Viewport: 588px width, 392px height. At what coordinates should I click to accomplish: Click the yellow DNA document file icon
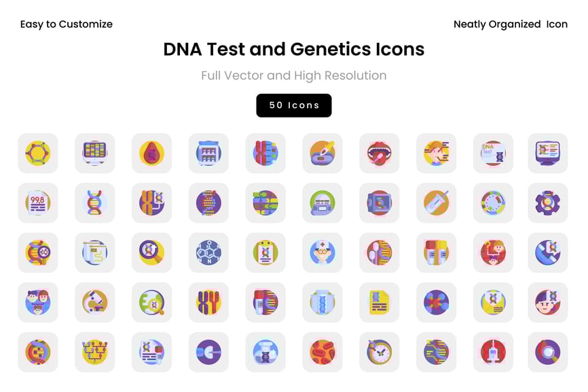click(x=379, y=302)
